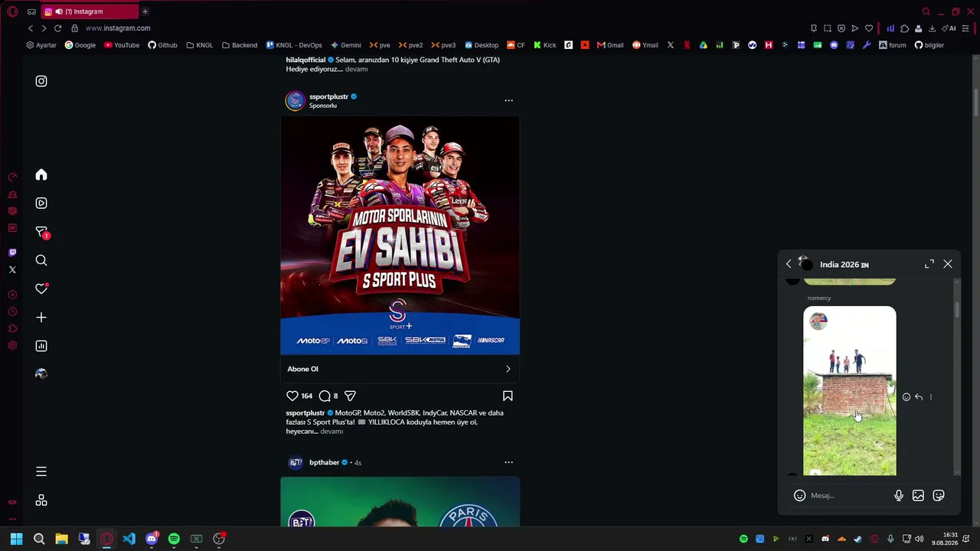The height and width of the screenshot is (551, 980).
Task: Open Reels from the Instagram sidebar
Action: coord(41,203)
